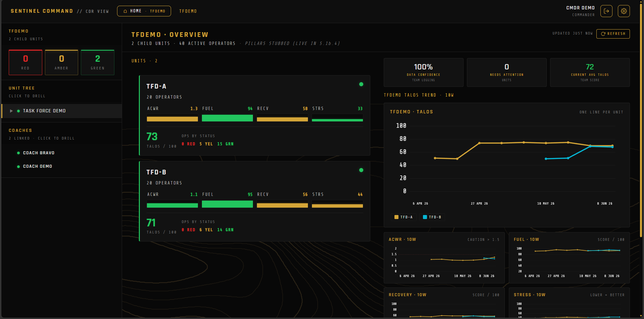Click the 100% Data Confidence tile

point(424,72)
